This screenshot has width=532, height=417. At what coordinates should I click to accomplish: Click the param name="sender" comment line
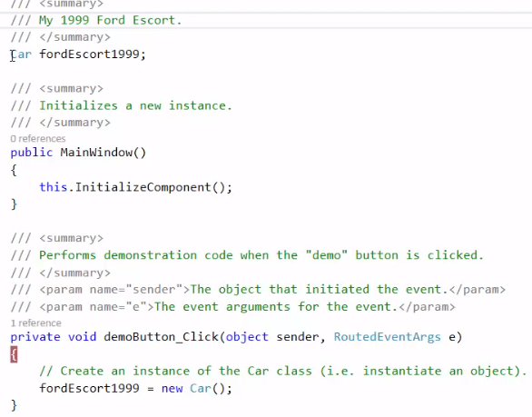[x=258, y=289]
